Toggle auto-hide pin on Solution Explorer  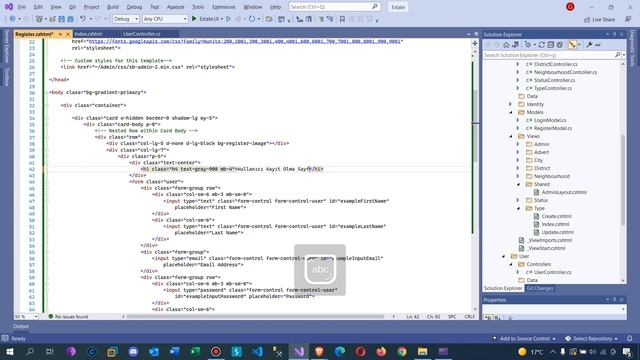pyautogui.click(x=614, y=34)
